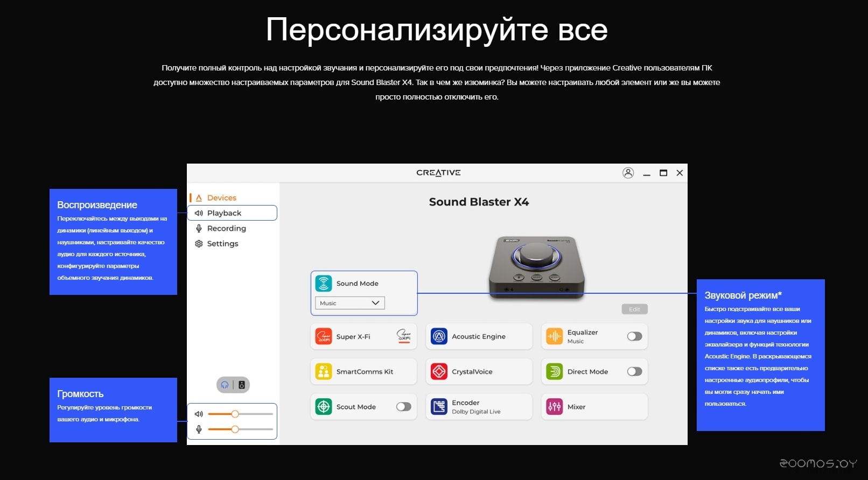
Task: Click the Super X-Fi logo badge
Action: [x=404, y=336]
